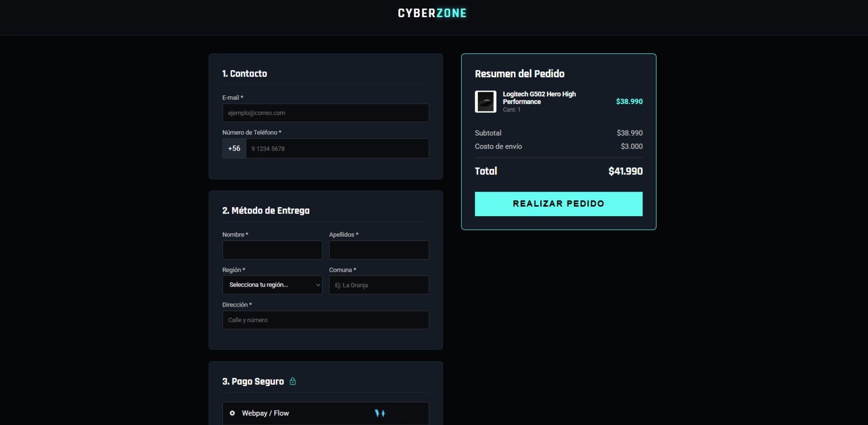The width and height of the screenshot is (868, 425).
Task: Click the padlock icon beside Pago Seguro
Action: click(x=293, y=381)
